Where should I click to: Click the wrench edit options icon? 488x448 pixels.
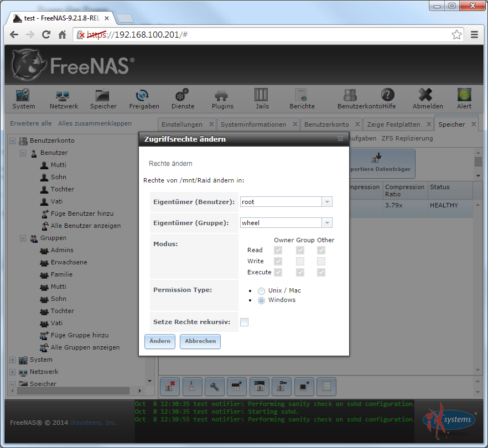(x=215, y=387)
